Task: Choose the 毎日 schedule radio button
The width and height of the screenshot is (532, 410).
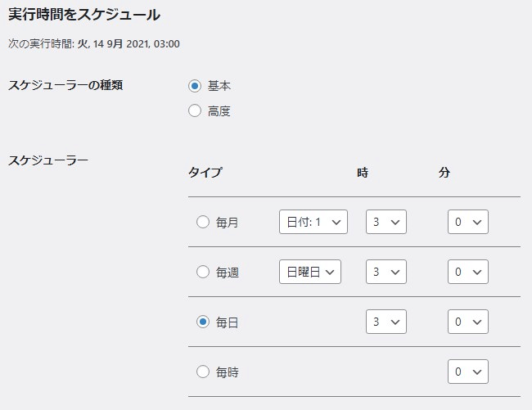Action: pos(202,322)
